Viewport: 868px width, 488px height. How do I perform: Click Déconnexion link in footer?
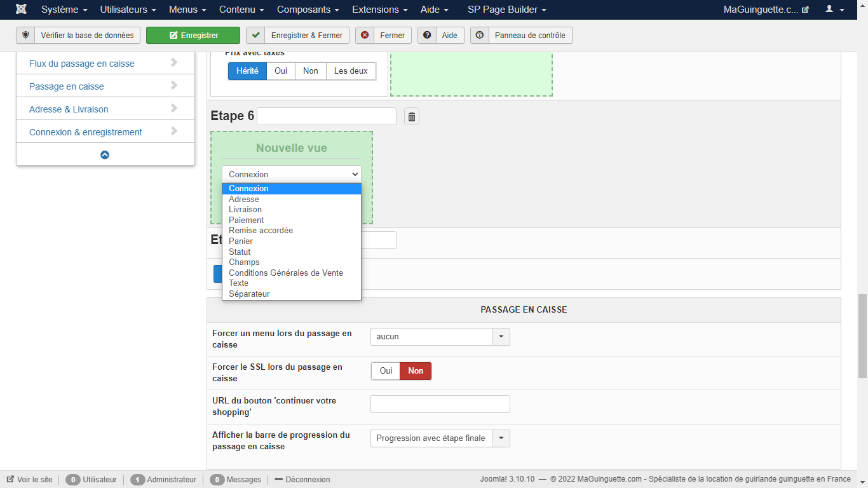(302, 480)
